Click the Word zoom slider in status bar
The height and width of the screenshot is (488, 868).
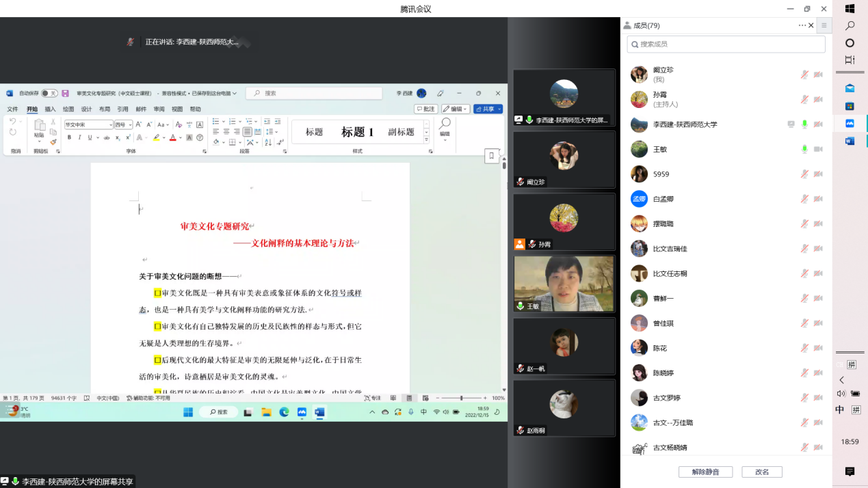(x=462, y=398)
